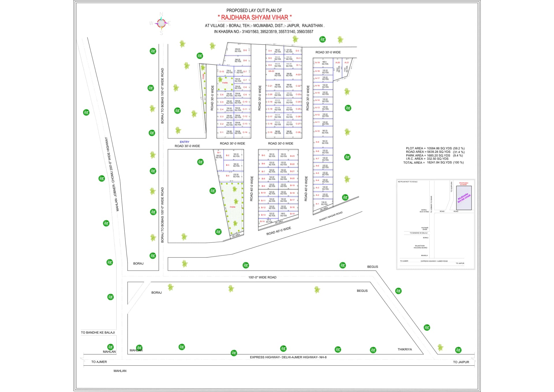Click the purple scheme rectangle in key plan
554x392 pixels.
464,198
